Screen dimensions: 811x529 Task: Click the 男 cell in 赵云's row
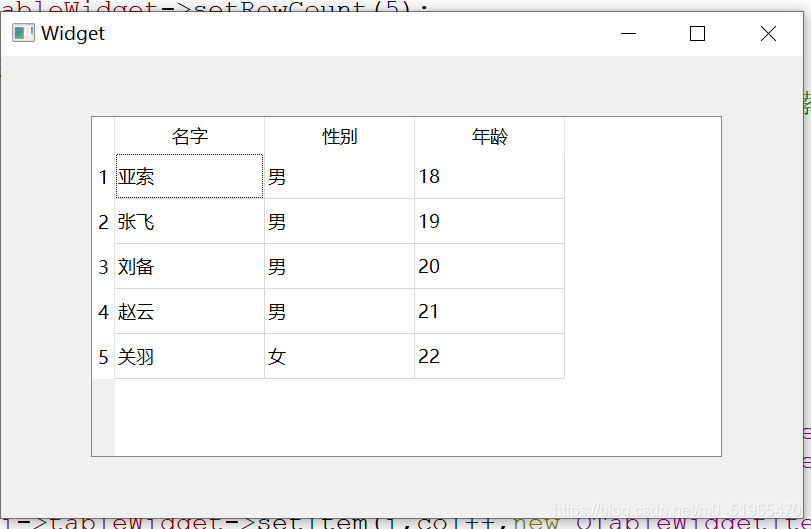[x=339, y=311]
